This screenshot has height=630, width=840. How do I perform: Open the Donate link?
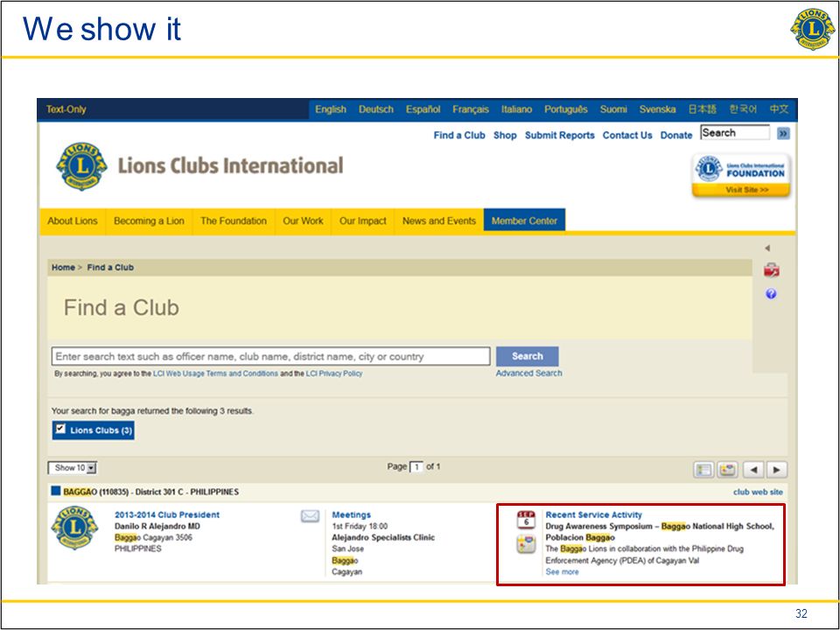pos(676,135)
